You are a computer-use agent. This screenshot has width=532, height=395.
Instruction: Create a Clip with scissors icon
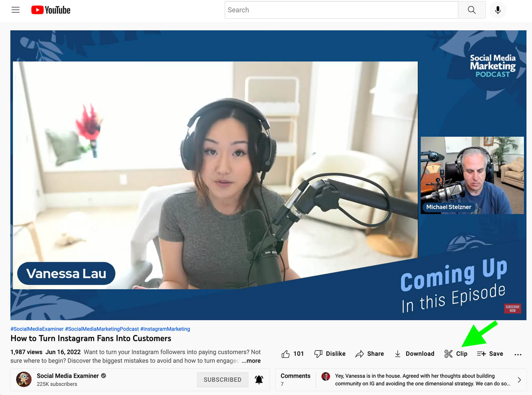(x=456, y=354)
